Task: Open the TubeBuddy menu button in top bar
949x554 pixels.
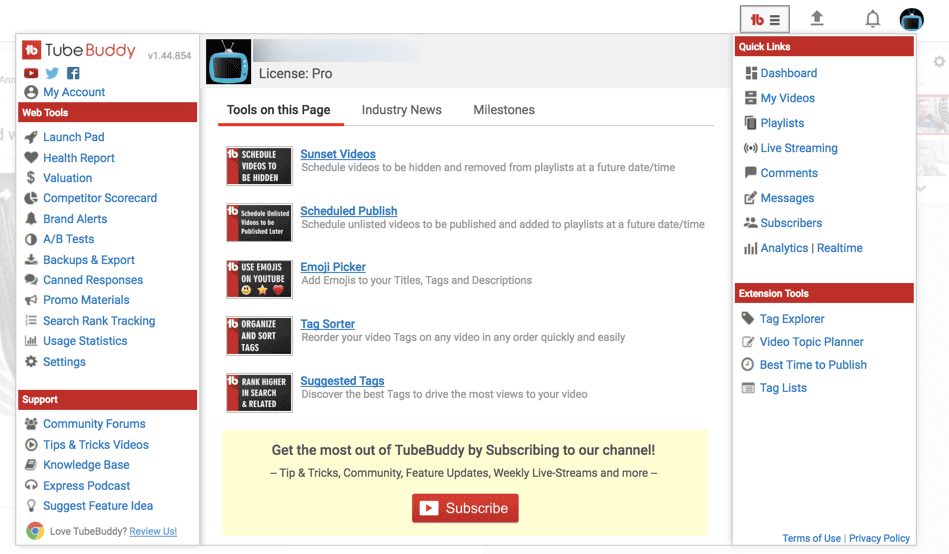Action: tap(764, 19)
